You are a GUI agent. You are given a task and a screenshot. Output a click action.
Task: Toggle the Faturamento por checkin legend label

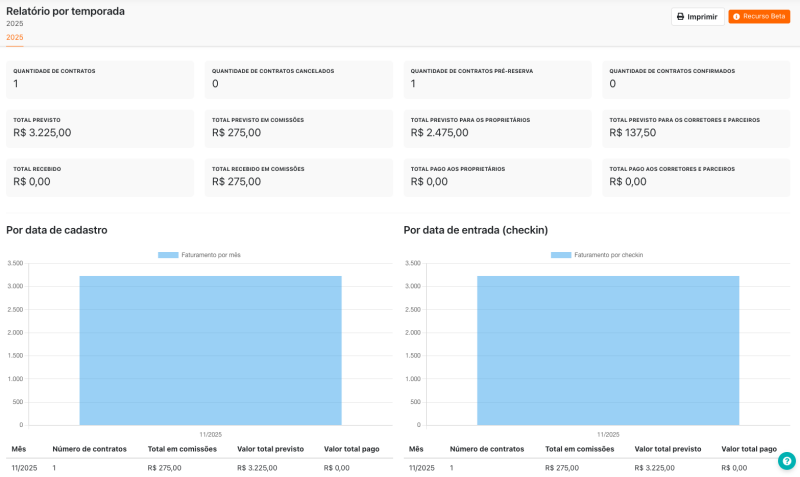pyautogui.click(x=608, y=255)
